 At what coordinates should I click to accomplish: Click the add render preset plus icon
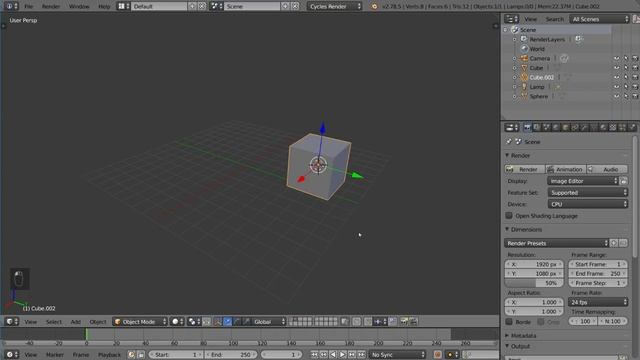(x=614, y=243)
